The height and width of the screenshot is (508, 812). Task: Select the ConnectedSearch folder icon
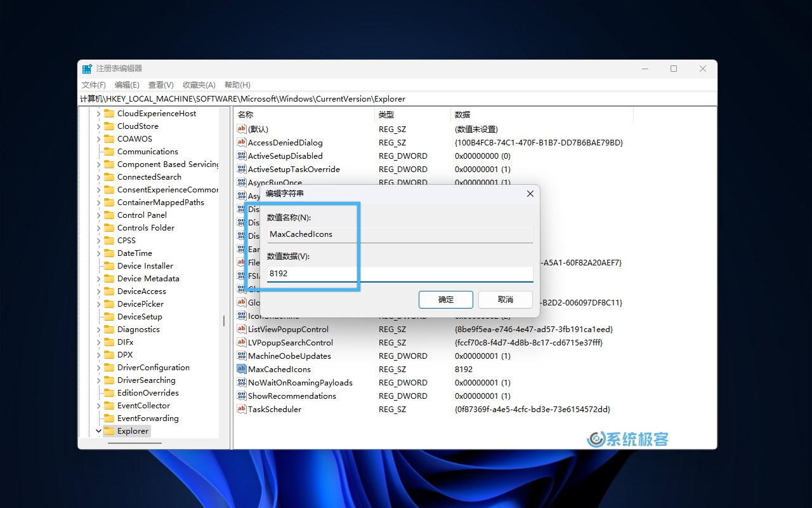pyautogui.click(x=108, y=177)
